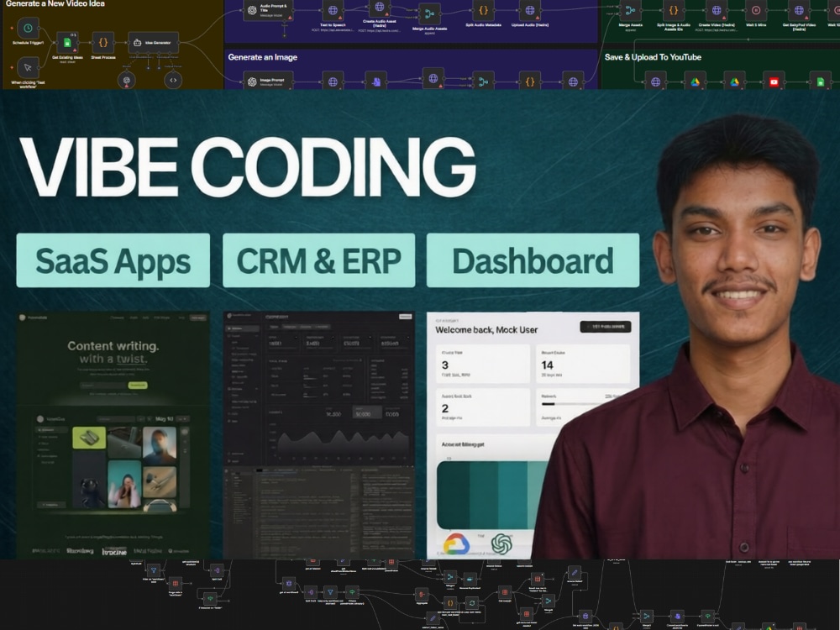Select the YouTube upload node
Viewport: 840px width, 630px height.
pos(774,81)
